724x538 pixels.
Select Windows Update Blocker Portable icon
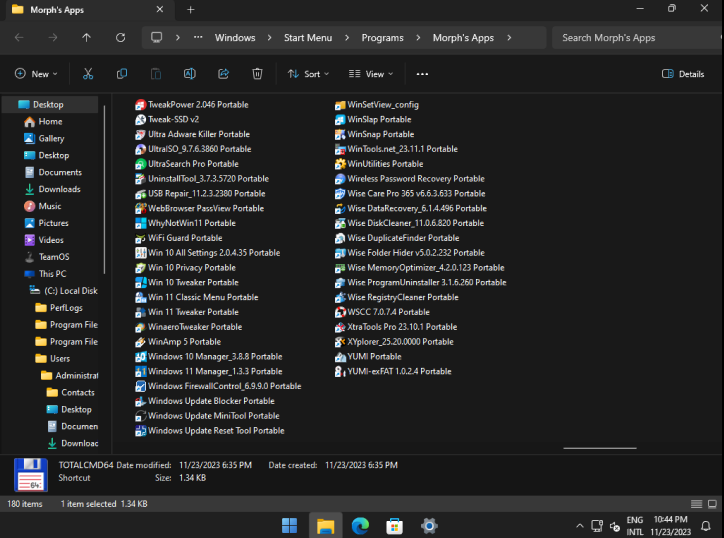click(x=140, y=401)
